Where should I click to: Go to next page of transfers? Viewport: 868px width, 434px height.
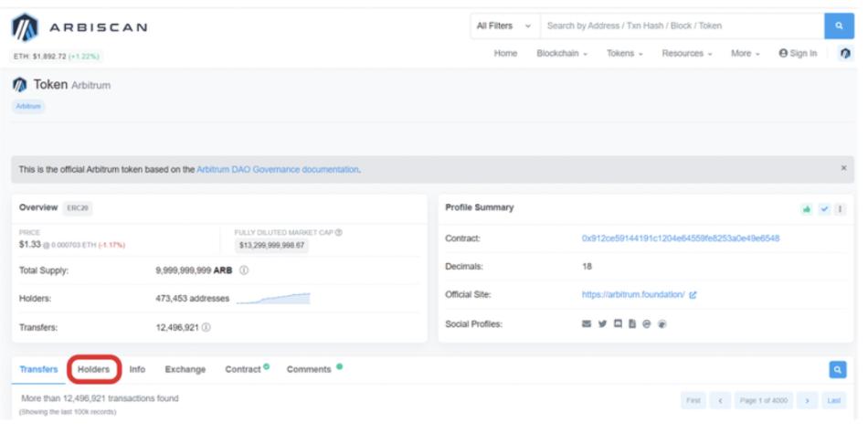pos(807,401)
